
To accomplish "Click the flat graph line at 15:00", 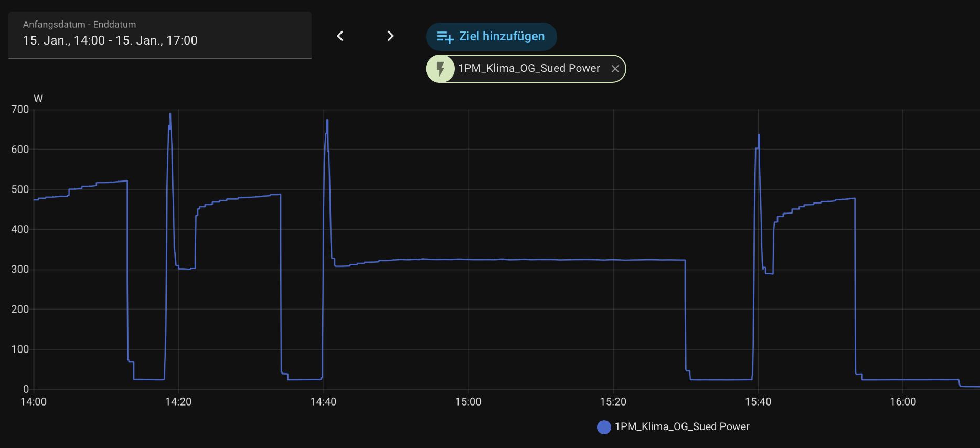I will coord(468,259).
